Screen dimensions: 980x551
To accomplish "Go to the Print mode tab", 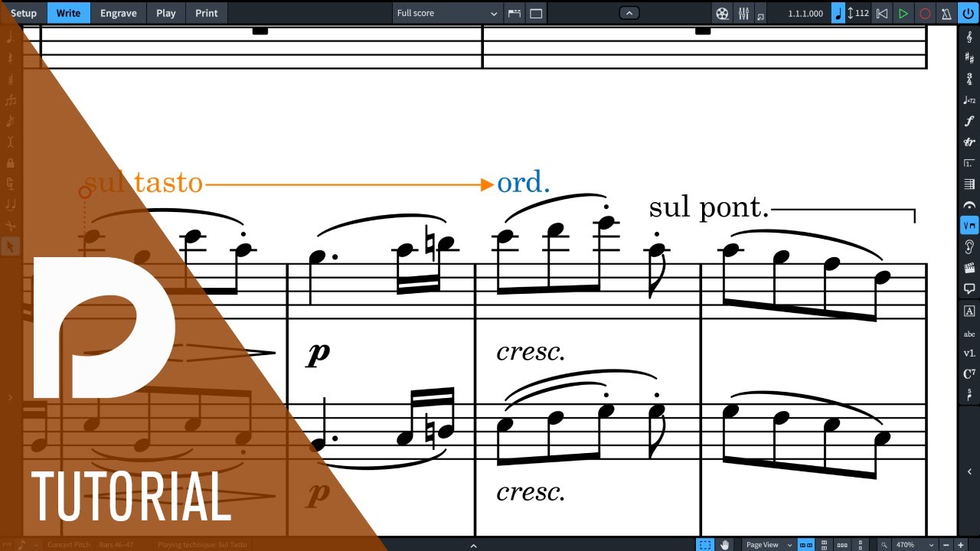I will coord(207,13).
